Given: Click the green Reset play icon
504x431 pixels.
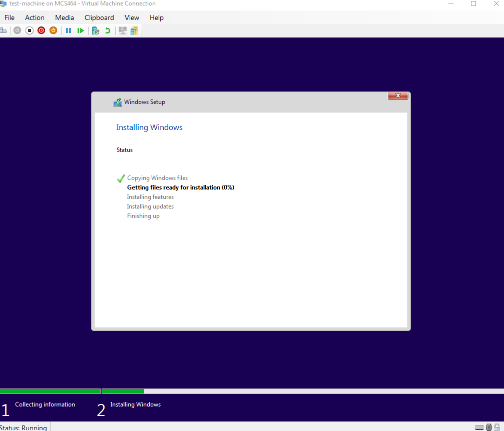Looking at the screenshot, I should (x=81, y=30).
